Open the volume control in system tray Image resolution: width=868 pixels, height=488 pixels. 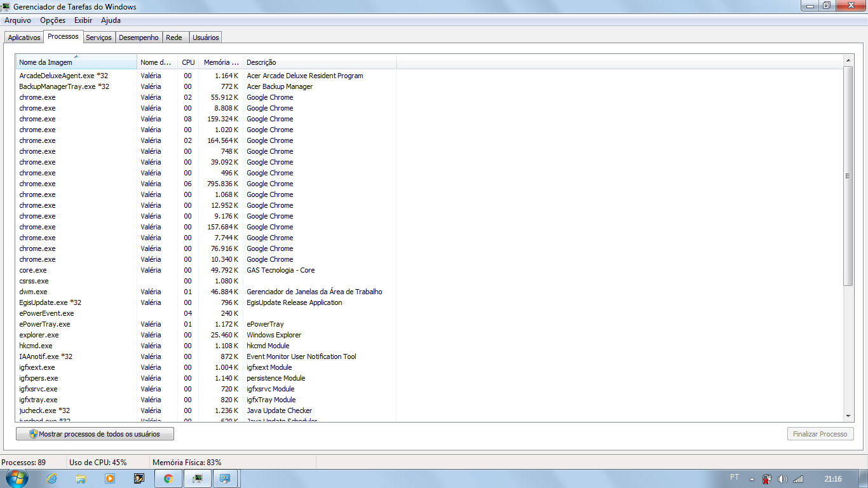point(782,479)
